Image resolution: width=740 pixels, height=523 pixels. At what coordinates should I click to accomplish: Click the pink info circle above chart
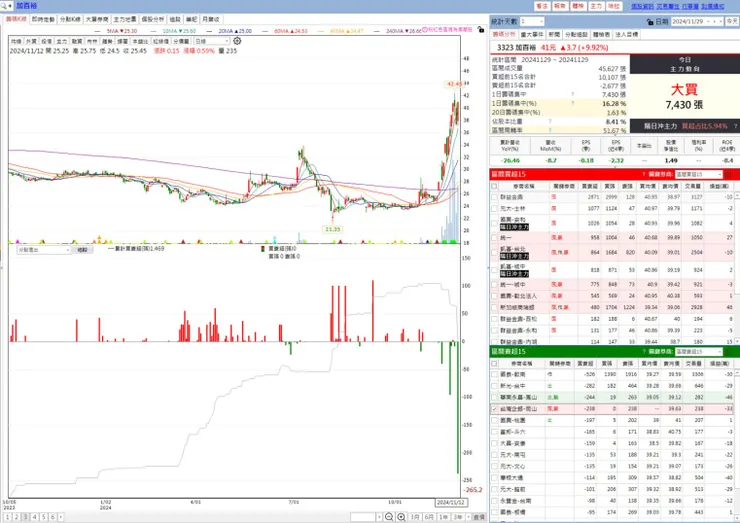(424, 29)
